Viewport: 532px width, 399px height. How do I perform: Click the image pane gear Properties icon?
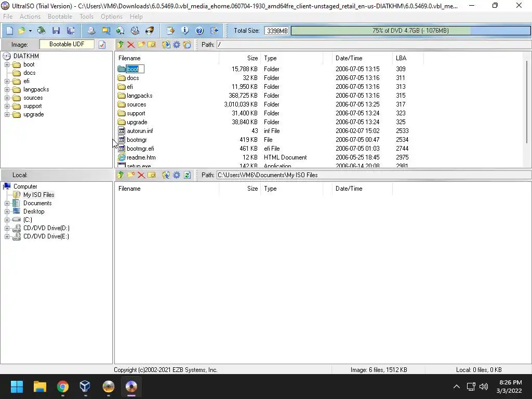177,45
